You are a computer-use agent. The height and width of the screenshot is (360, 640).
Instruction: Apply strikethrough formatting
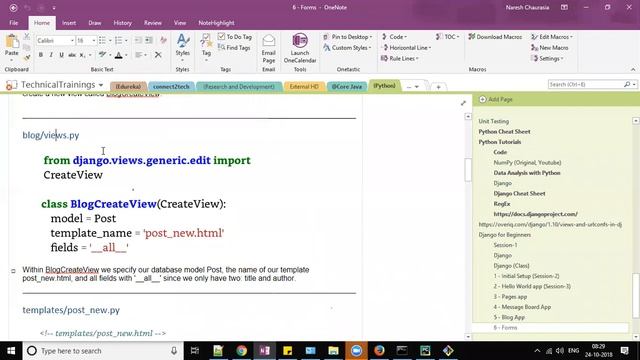pos(72,55)
